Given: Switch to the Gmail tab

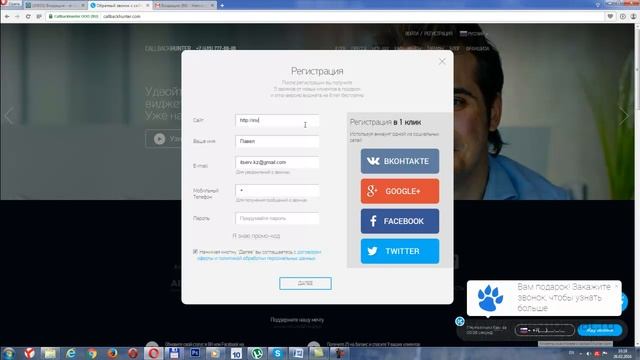Looking at the screenshot, I should [185, 5].
